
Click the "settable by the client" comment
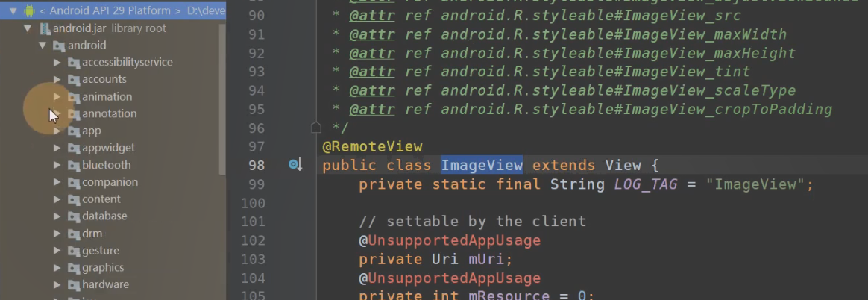pyautogui.click(x=472, y=222)
